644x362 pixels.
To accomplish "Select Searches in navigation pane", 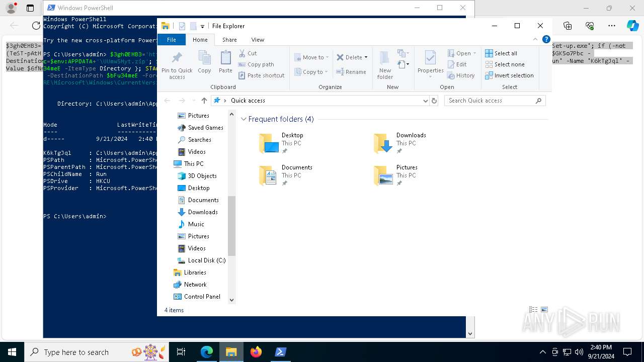I will [194, 140].
